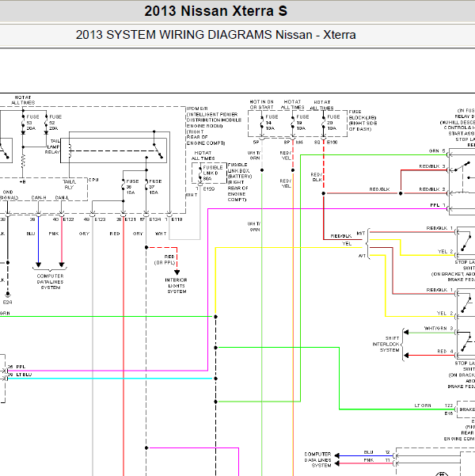Click the "M4" connector label
Viewport: 475px width, 476px height.
click(299, 142)
